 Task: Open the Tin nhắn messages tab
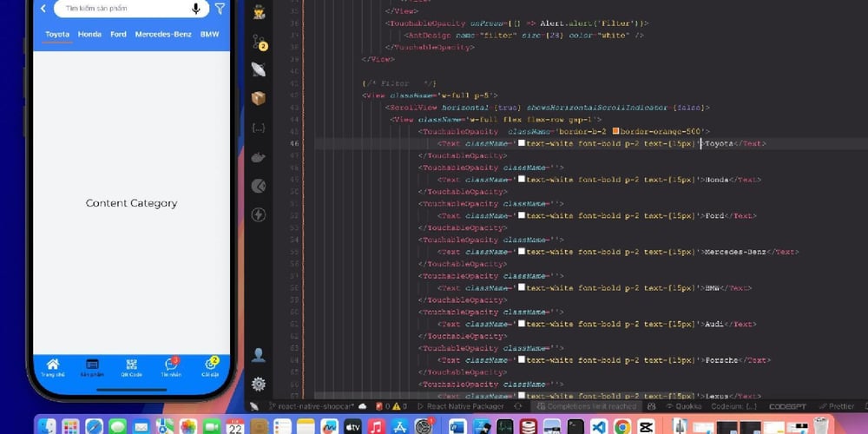[171, 367]
